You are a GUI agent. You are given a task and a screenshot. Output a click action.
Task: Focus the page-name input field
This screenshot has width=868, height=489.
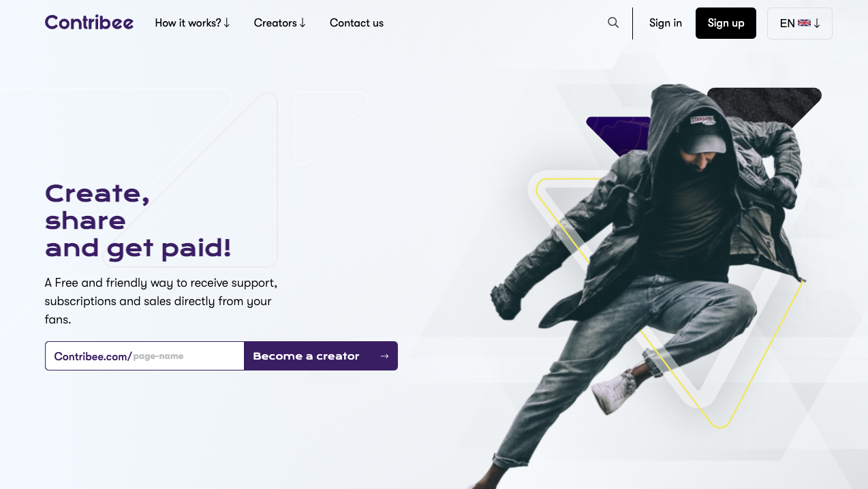click(x=187, y=356)
